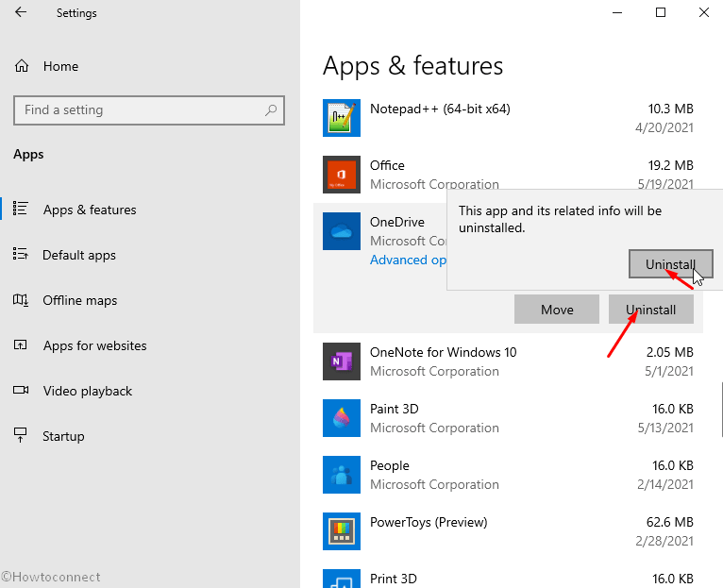Click the OneNote for Windows 10 icon

pos(342,361)
